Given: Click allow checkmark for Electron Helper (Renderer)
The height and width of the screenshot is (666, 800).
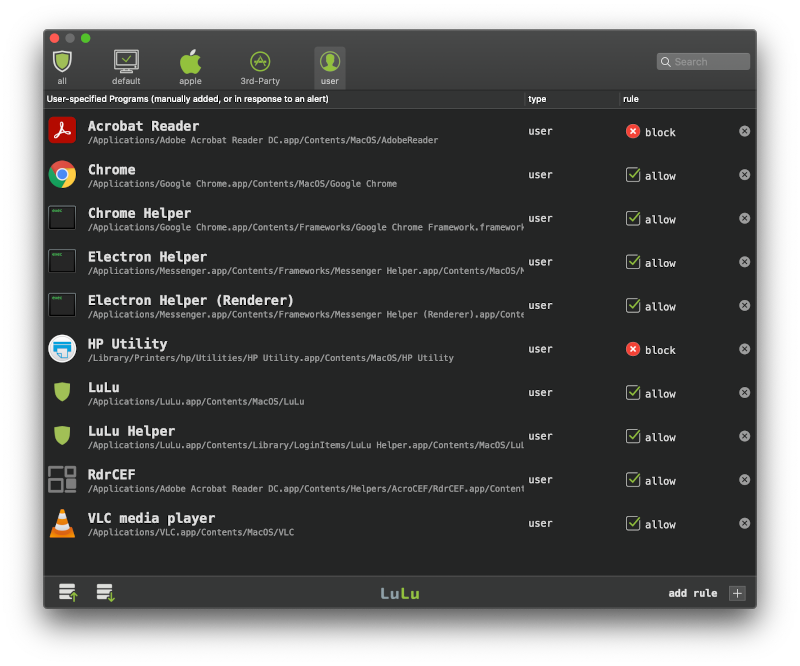Looking at the screenshot, I should point(633,305).
